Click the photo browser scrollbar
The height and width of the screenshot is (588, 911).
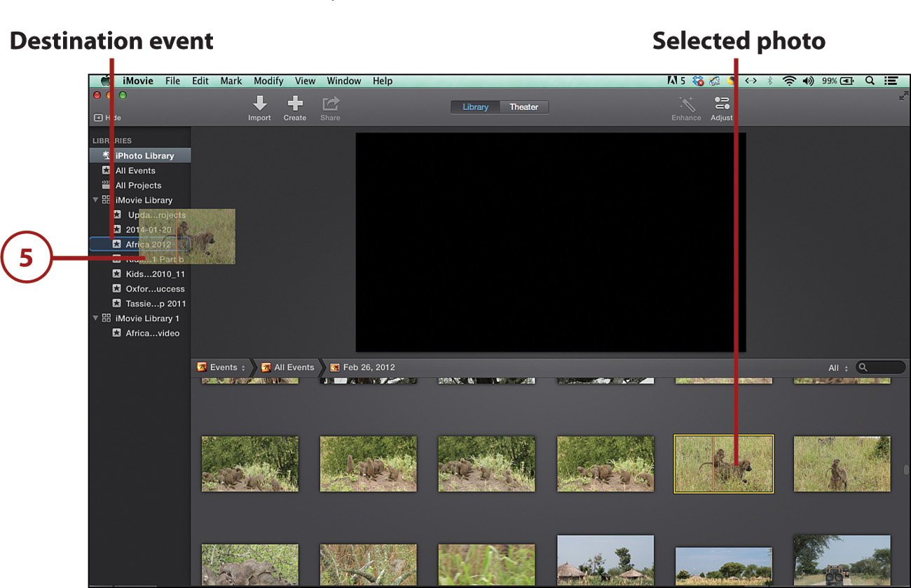pos(906,471)
